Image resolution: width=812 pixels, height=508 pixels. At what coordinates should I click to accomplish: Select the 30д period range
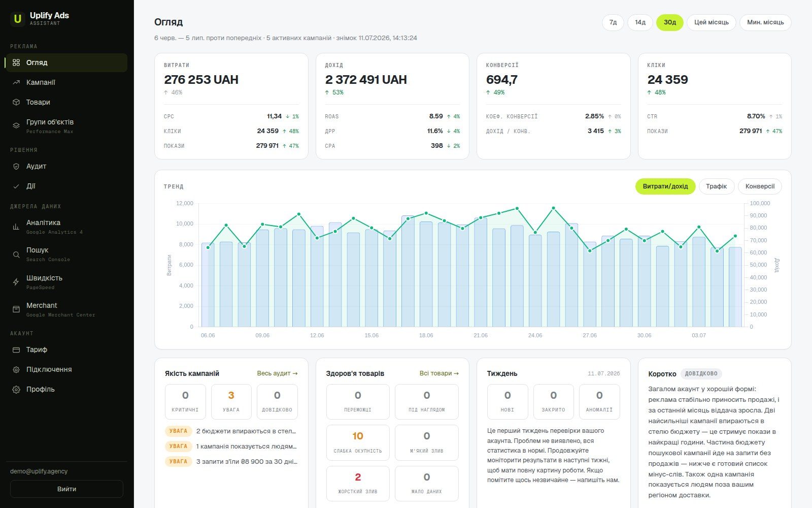(x=670, y=22)
